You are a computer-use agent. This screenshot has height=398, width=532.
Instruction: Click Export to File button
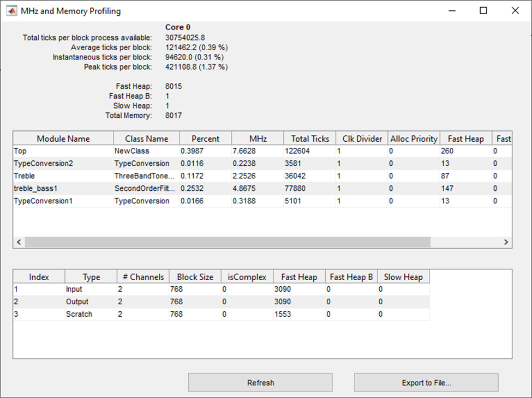click(x=426, y=383)
